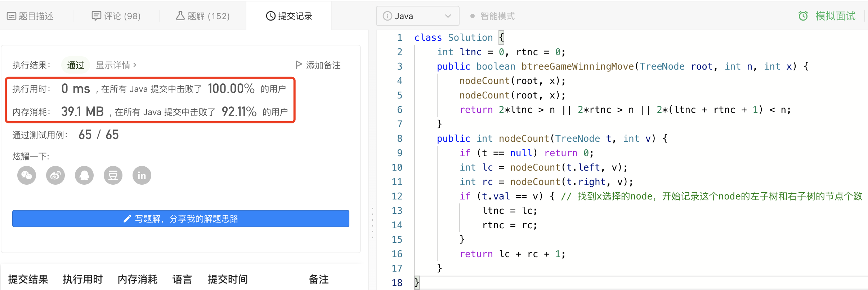Click the panel divider drag handle
Image resolution: width=868 pixels, height=290 pixels.
[x=372, y=223]
